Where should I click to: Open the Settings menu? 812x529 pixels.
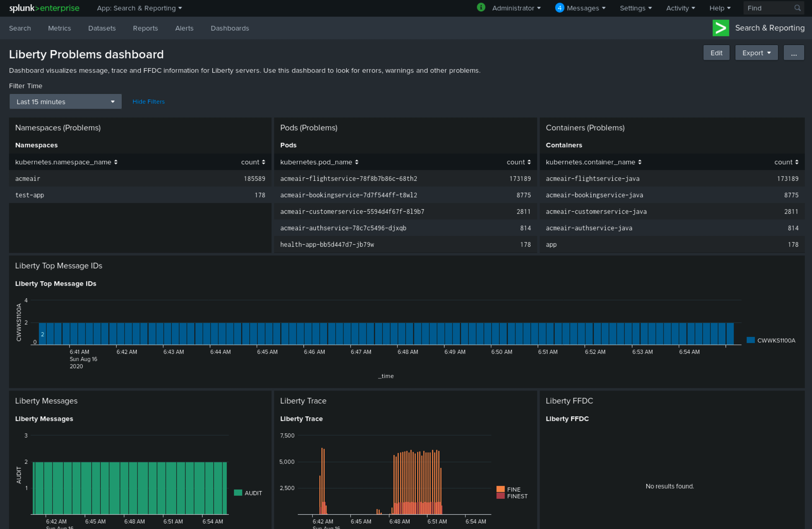[x=635, y=8]
